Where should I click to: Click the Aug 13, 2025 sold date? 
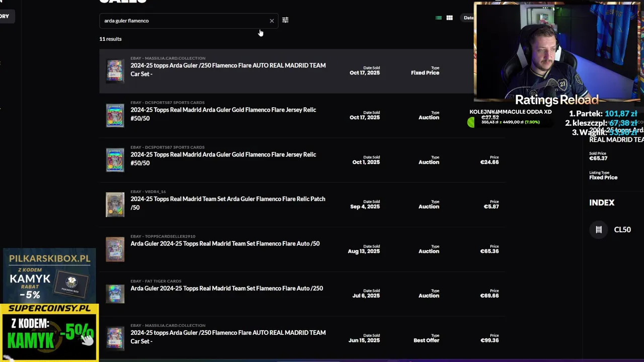364,251
